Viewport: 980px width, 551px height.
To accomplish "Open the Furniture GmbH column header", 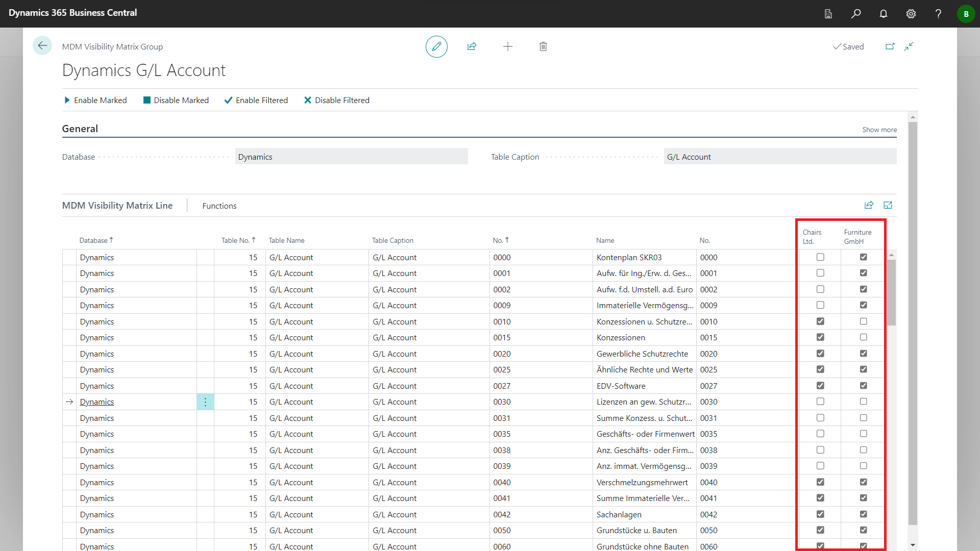I will click(857, 237).
